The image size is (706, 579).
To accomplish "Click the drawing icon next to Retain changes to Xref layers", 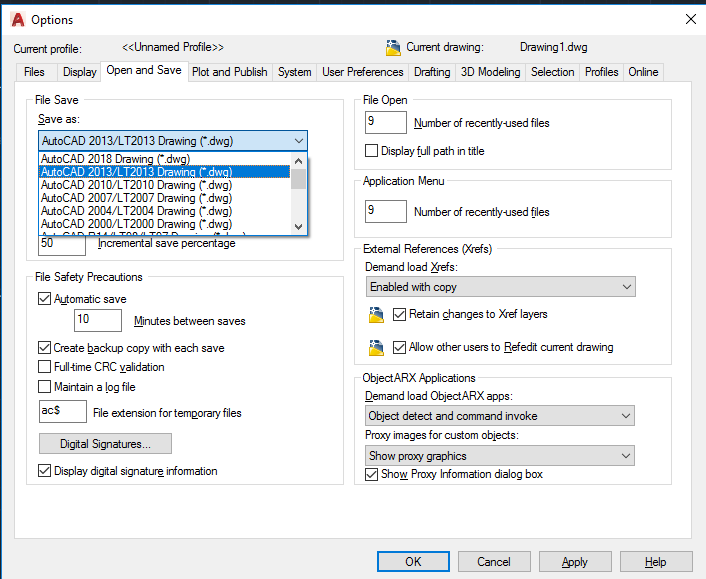I will [x=376, y=315].
